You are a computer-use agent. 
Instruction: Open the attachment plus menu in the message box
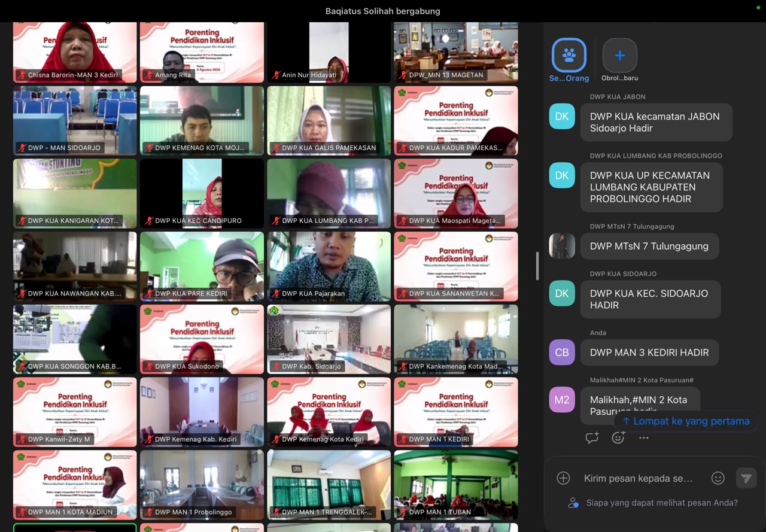[x=563, y=478]
